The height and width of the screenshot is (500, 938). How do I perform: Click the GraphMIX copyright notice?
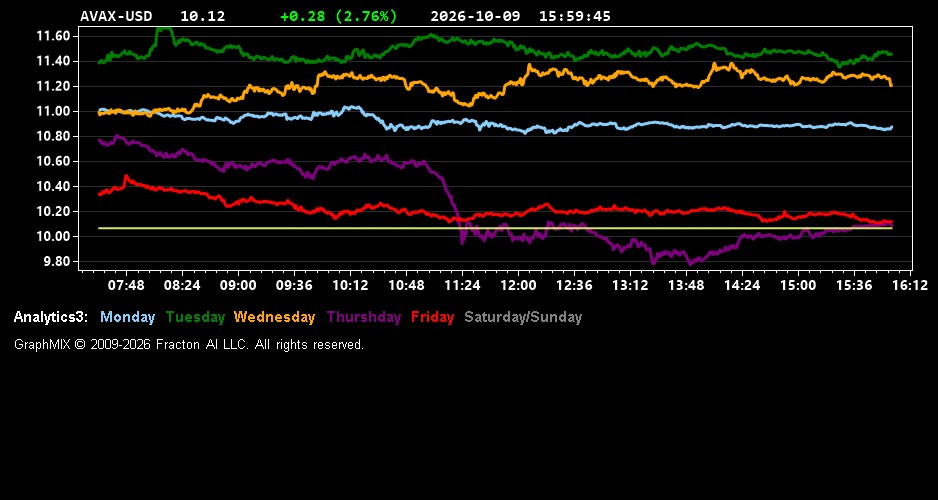188,345
